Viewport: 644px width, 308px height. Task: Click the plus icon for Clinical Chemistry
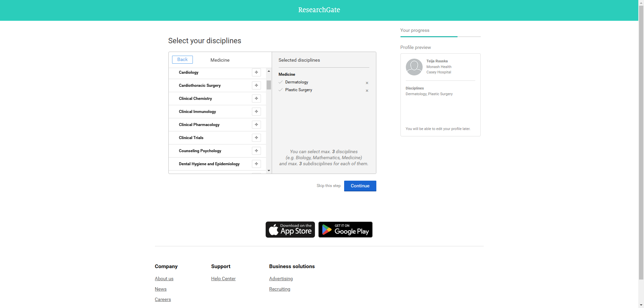click(256, 99)
